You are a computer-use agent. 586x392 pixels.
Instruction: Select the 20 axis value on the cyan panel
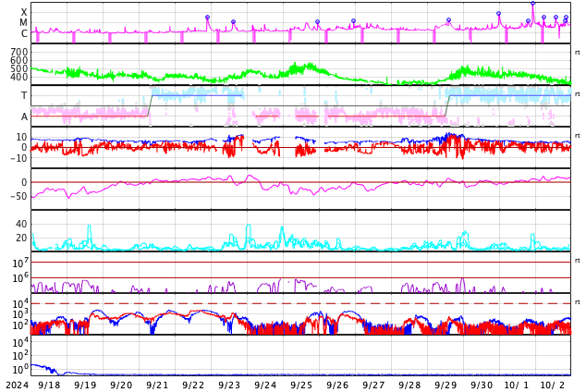pyautogui.click(x=21, y=238)
